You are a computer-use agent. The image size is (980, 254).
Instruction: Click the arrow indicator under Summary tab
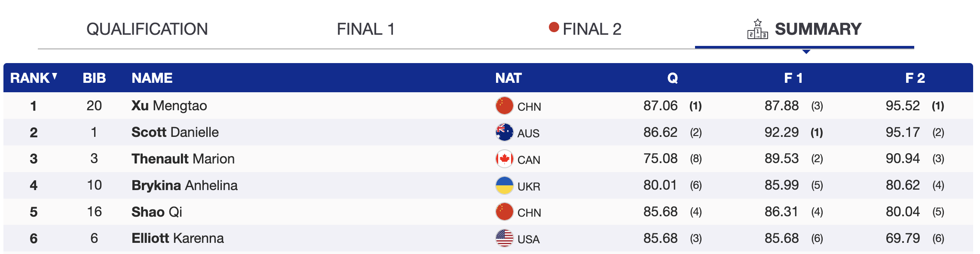(x=806, y=52)
